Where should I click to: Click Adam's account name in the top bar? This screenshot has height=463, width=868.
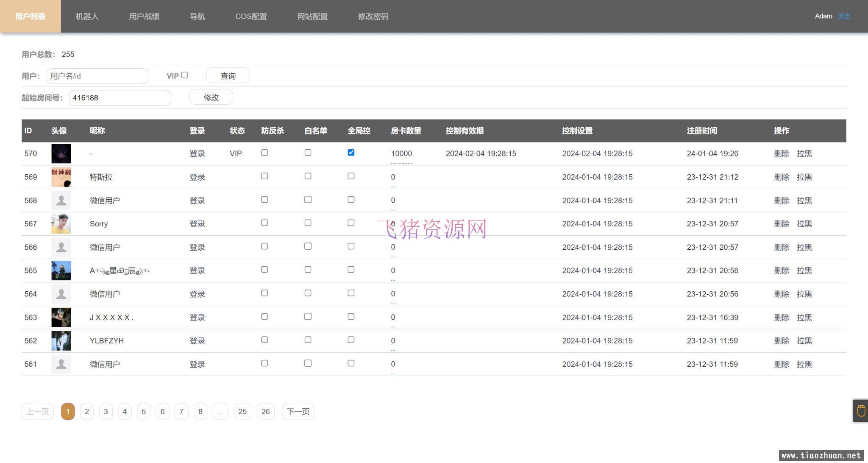click(823, 16)
